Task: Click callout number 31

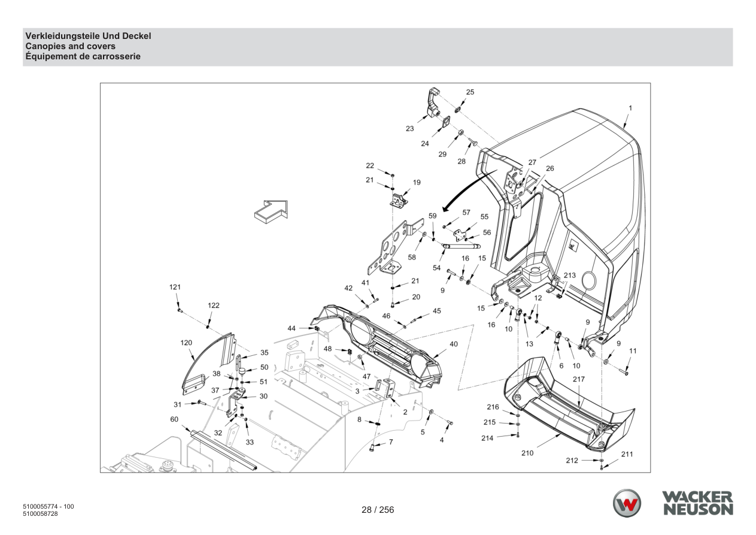Action: pos(177,403)
